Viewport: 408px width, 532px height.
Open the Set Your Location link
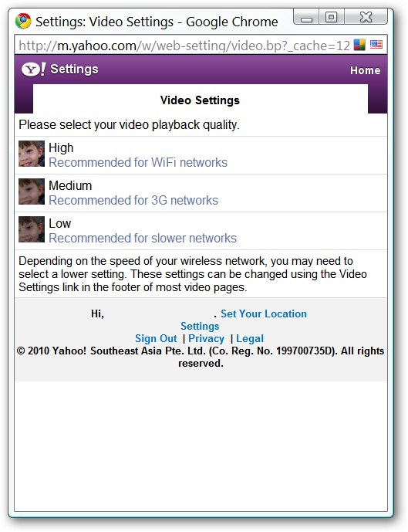tap(264, 313)
